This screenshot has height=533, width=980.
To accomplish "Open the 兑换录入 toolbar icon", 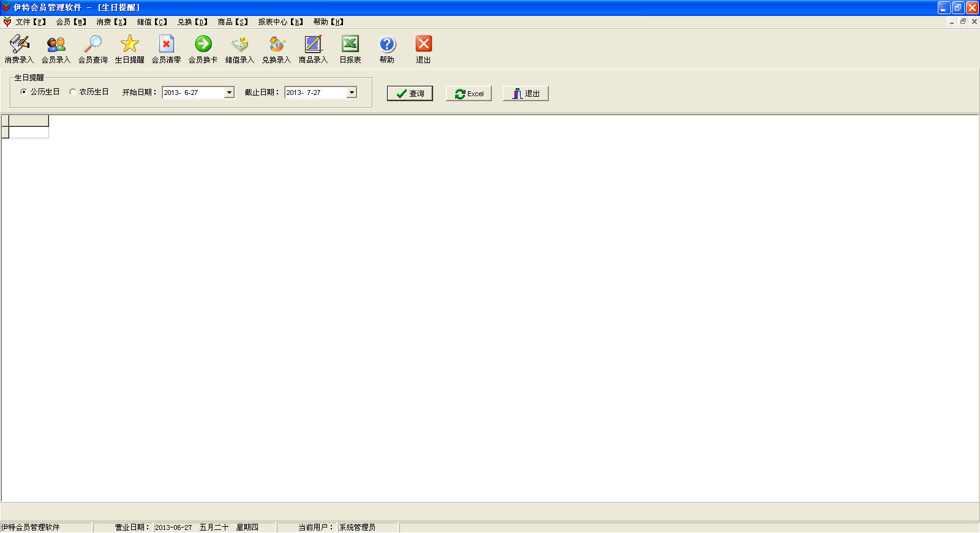I will (276, 49).
